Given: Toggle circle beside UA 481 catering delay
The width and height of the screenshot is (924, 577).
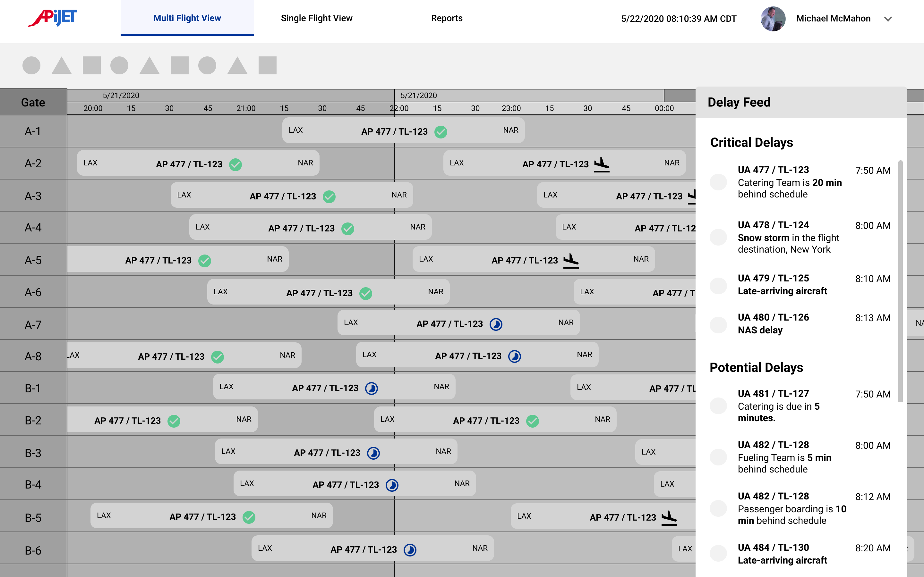Looking at the screenshot, I should click(718, 406).
